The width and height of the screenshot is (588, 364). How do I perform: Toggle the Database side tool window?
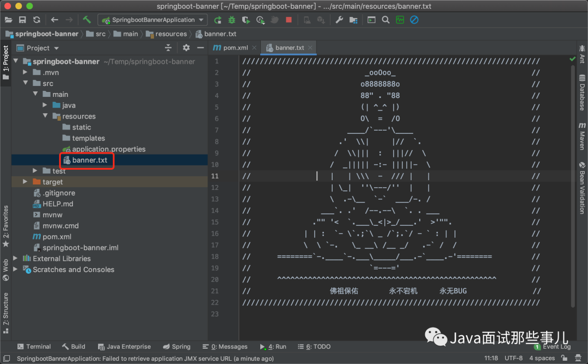point(582,92)
